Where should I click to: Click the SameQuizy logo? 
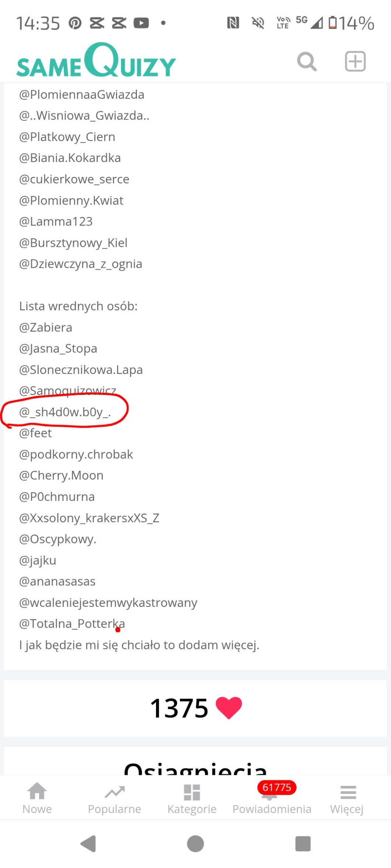click(96, 61)
